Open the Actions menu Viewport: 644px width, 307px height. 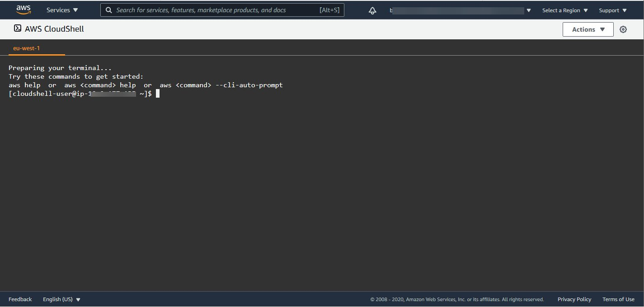click(588, 29)
